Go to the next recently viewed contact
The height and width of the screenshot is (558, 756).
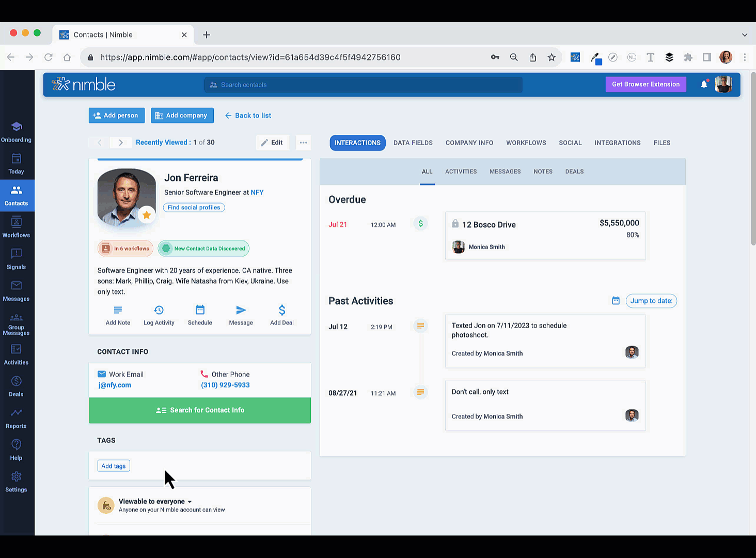coord(121,143)
